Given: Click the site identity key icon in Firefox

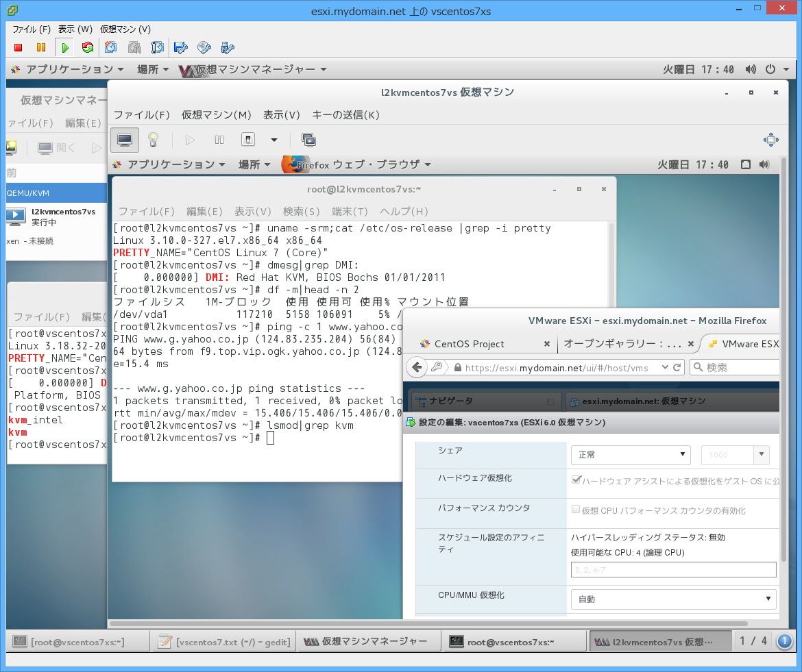Looking at the screenshot, I should (x=437, y=367).
